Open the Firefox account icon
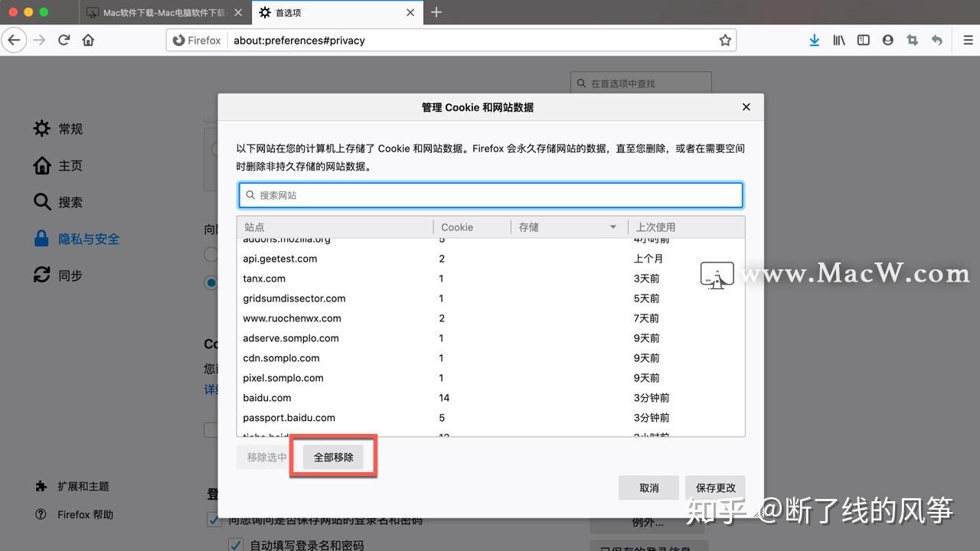Image resolution: width=980 pixels, height=551 pixels. [x=887, y=40]
